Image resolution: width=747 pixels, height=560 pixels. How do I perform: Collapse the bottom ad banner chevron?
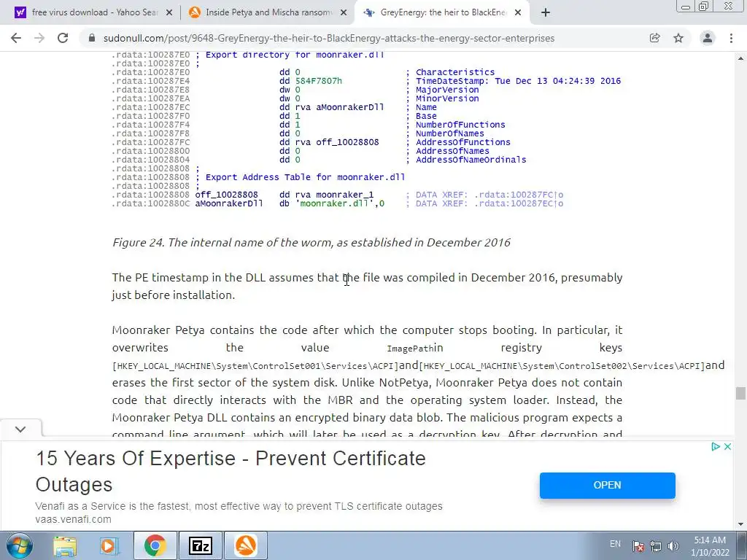click(20, 429)
